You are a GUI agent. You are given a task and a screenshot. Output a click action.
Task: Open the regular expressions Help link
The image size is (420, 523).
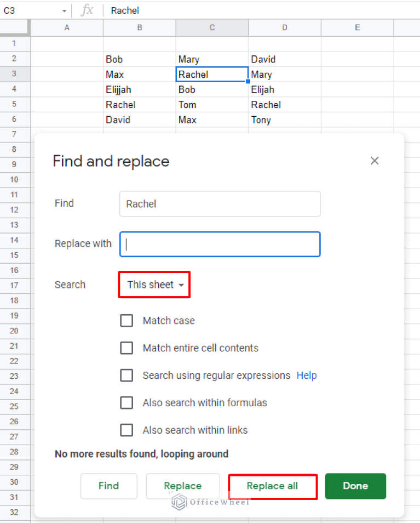coord(307,376)
